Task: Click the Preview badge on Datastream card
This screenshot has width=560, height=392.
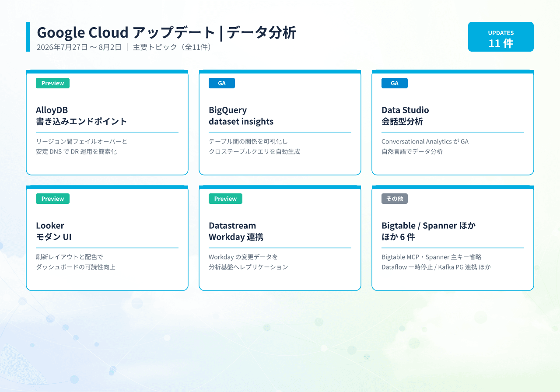Action: 225,199
